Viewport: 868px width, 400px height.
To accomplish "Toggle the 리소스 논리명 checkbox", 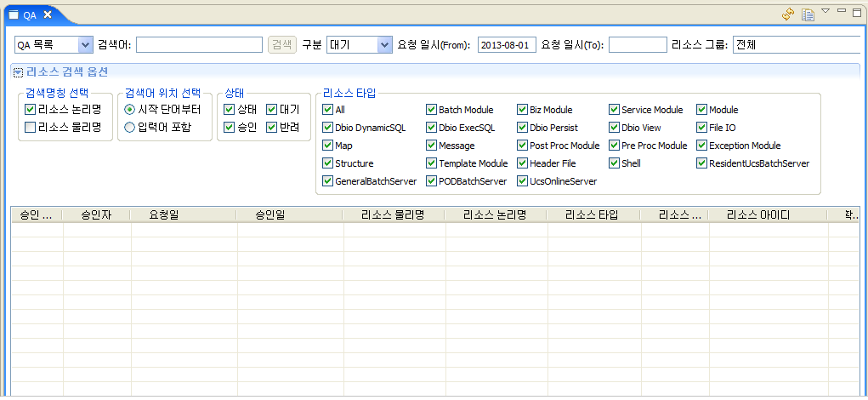I will [31, 110].
